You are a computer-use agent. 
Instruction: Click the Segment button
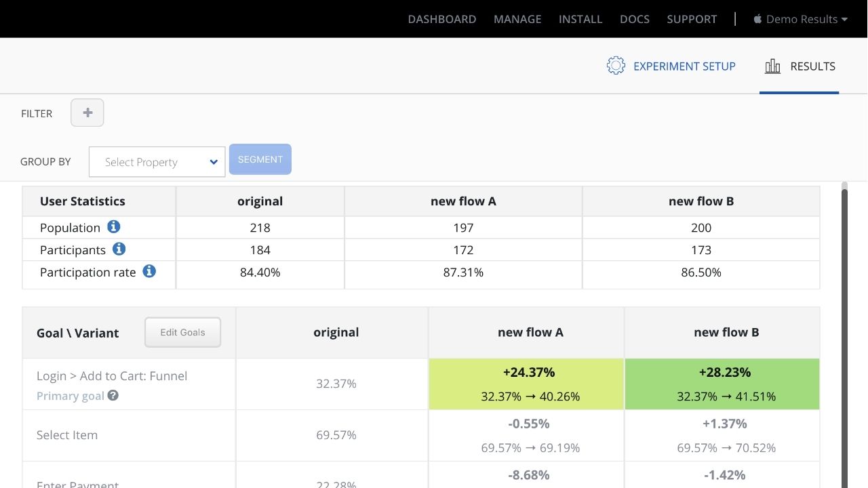point(260,159)
